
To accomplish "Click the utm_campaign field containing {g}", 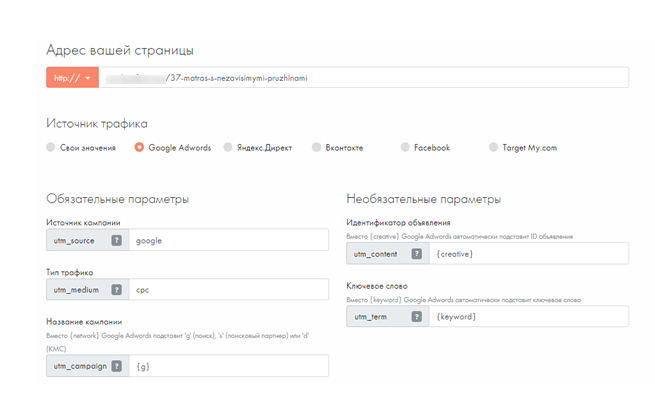I will (228, 366).
